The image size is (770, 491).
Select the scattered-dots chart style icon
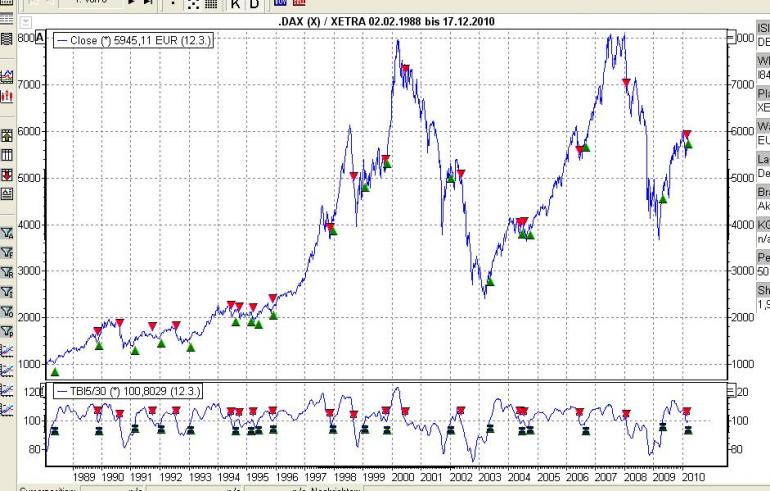pyautogui.click(x=193, y=4)
